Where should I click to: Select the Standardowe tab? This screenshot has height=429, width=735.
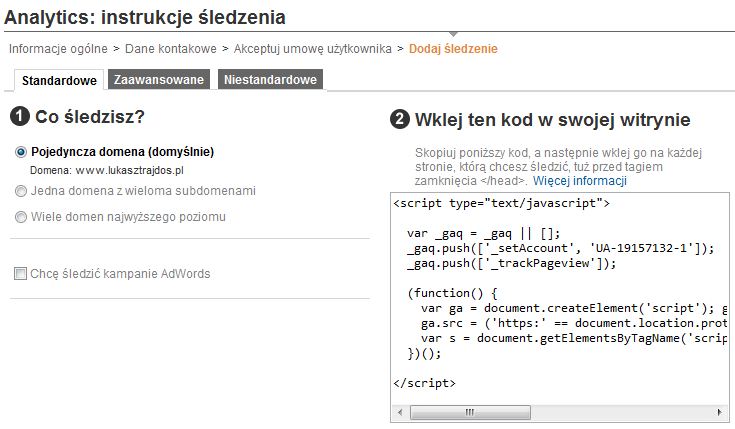point(59,80)
